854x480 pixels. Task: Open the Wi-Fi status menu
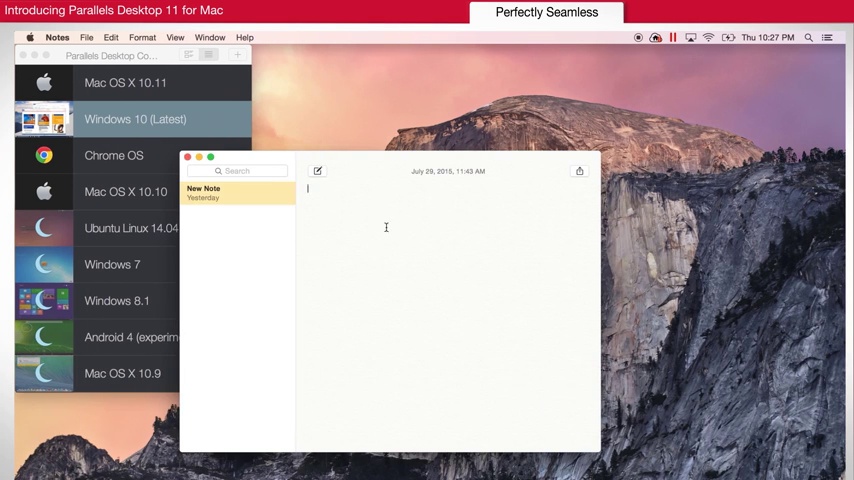709,38
